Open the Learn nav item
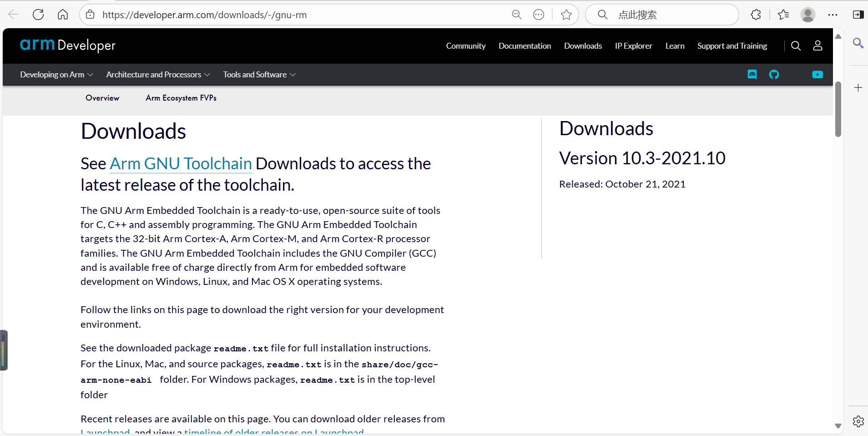This screenshot has height=436, width=868. 675,46
